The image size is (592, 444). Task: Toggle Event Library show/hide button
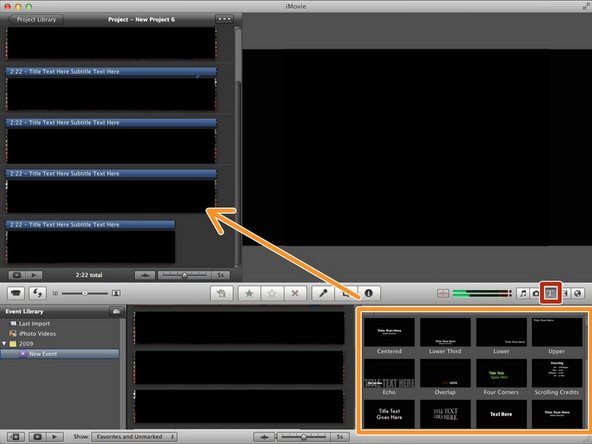pos(15,437)
